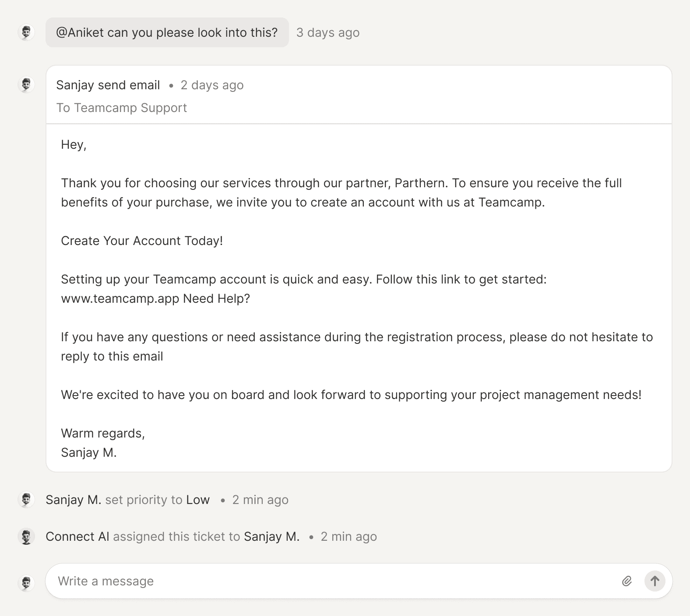Click the avatar beside the priority change entry
This screenshot has height=616, width=690.
click(x=26, y=500)
